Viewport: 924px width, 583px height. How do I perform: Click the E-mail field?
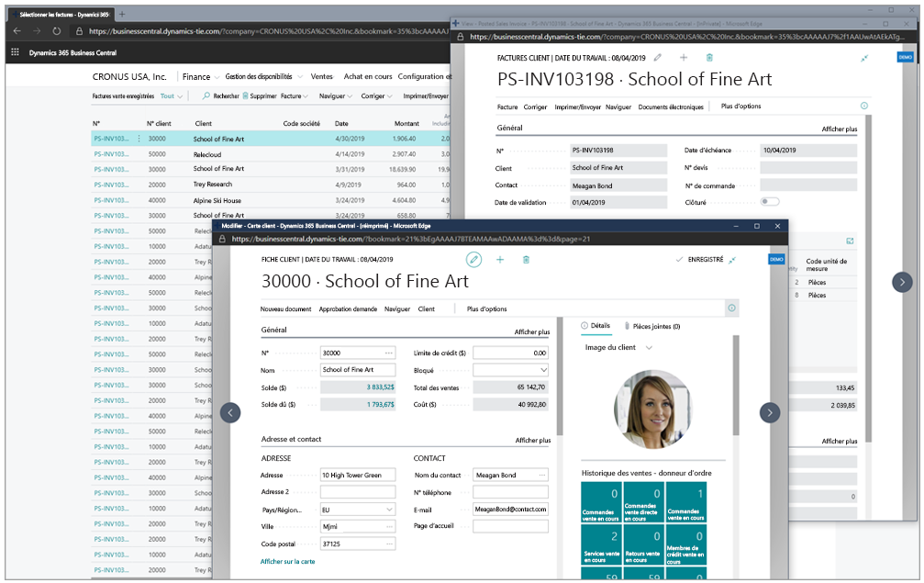point(510,510)
